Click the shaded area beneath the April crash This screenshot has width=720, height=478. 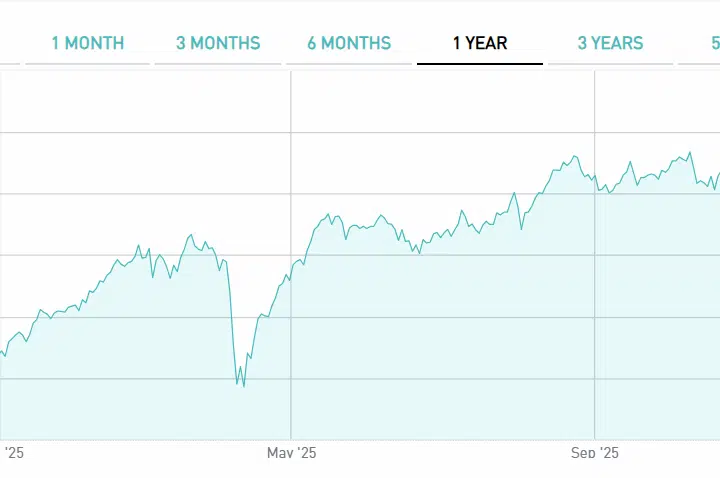pos(243,415)
